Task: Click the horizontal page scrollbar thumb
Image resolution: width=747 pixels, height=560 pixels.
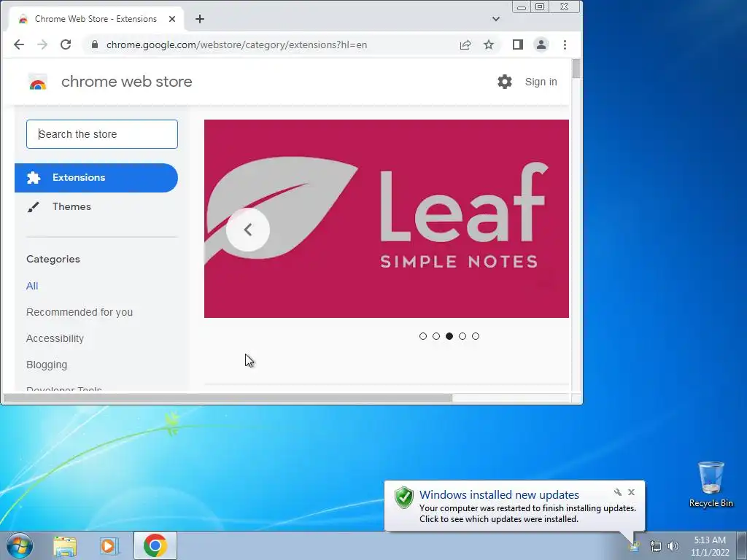Action: [x=228, y=398]
